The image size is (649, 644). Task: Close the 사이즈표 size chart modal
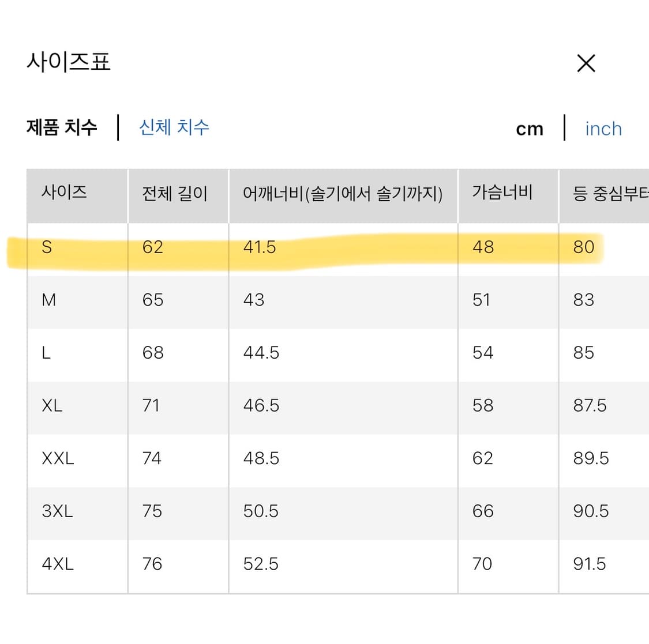586,63
